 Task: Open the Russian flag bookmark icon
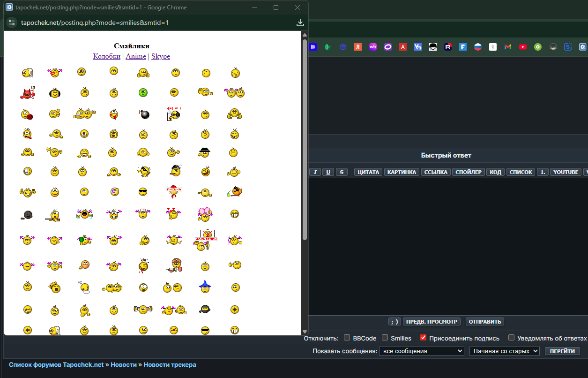tap(478, 47)
